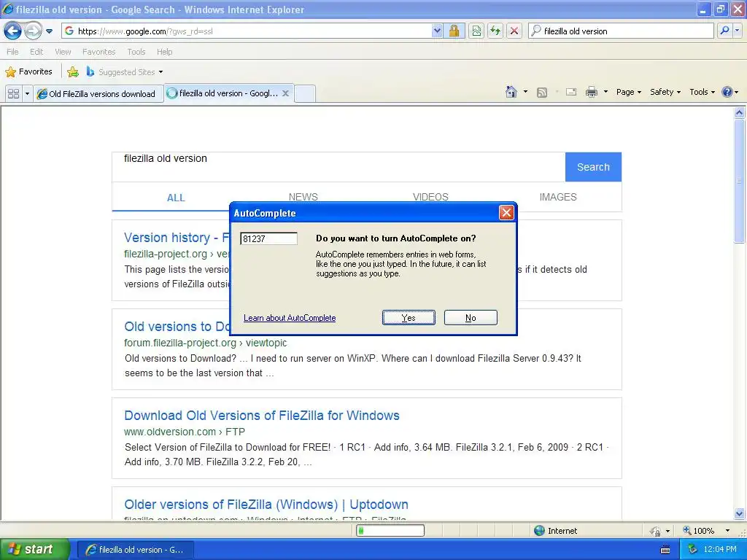Viewport: 747px width, 560px height.
Task: Open the Favorites menu in menu bar
Action: 99,52
